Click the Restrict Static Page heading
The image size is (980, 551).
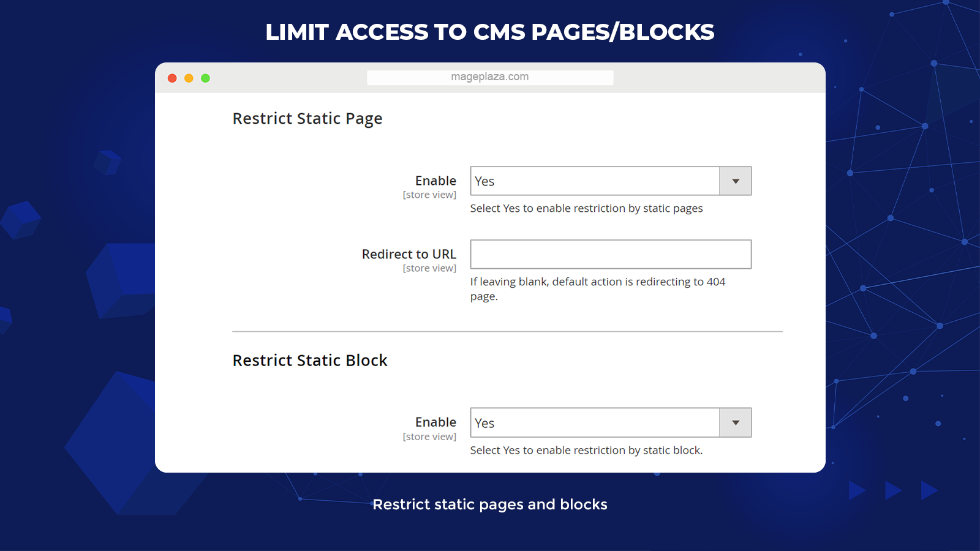click(307, 119)
